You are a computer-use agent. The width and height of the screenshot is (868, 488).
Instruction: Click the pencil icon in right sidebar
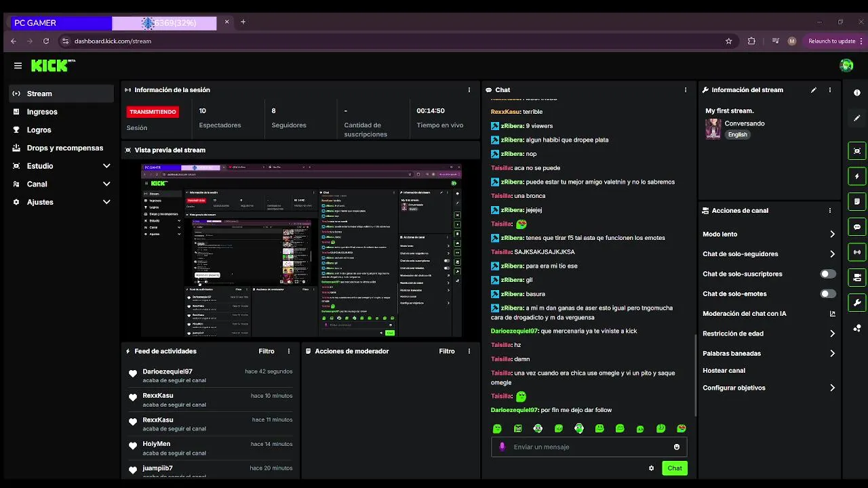pos(857,118)
